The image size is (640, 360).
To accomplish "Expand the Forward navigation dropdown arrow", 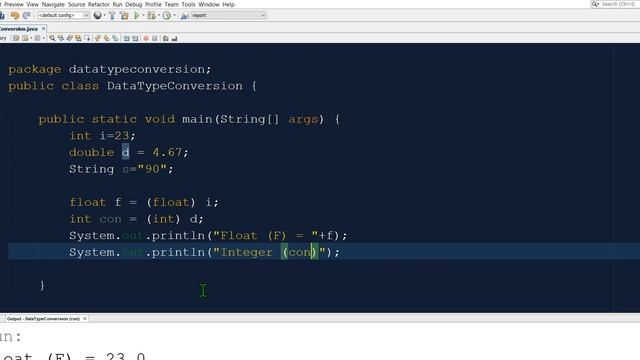I will point(44,38).
